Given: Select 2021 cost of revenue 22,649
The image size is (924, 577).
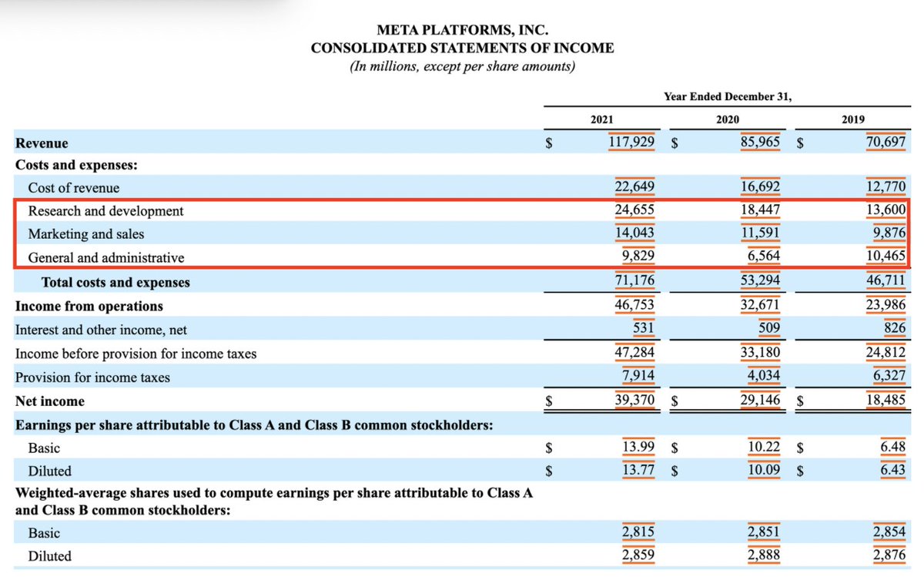Looking at the screenshot, I should tap(634, 186).
